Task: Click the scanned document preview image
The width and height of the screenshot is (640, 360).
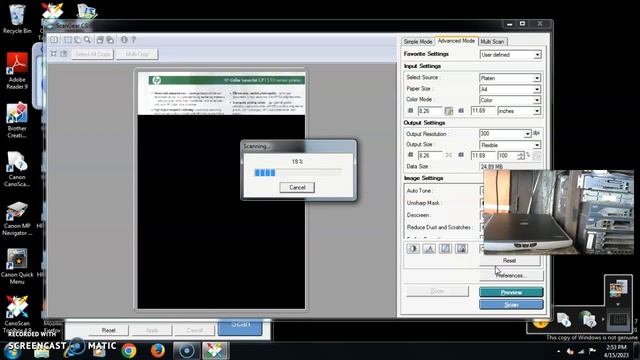Action: click(221, 191)
